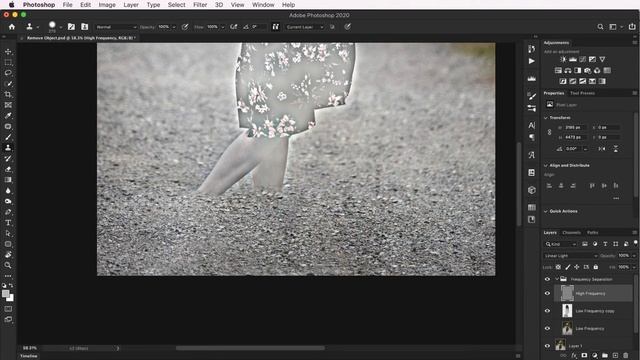Hide the High Frequency layer
This screenshot has height=360, width=640.
pyautogui.click(x=547, y=293)
